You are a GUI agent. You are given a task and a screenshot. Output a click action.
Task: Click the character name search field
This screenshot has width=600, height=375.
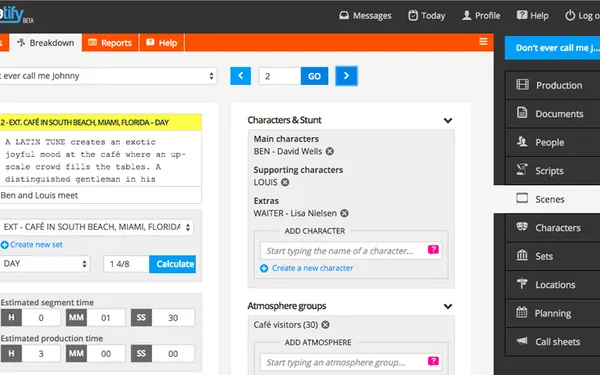pos(351,251)
